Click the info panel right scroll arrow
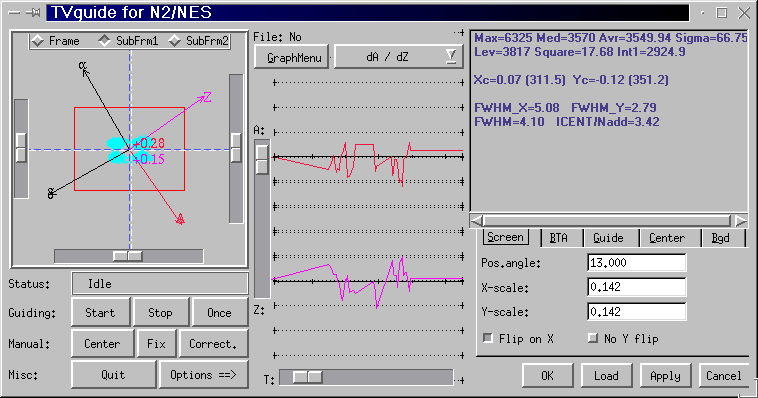The image size is (758, 398). click(x=741, y=221)
